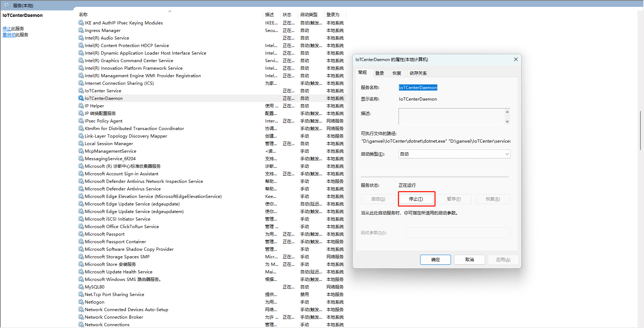Screen dimensions: 644x328
Task: Click the gear icon for Intel(R) Audio Service
Action: [x=81, y=38]
